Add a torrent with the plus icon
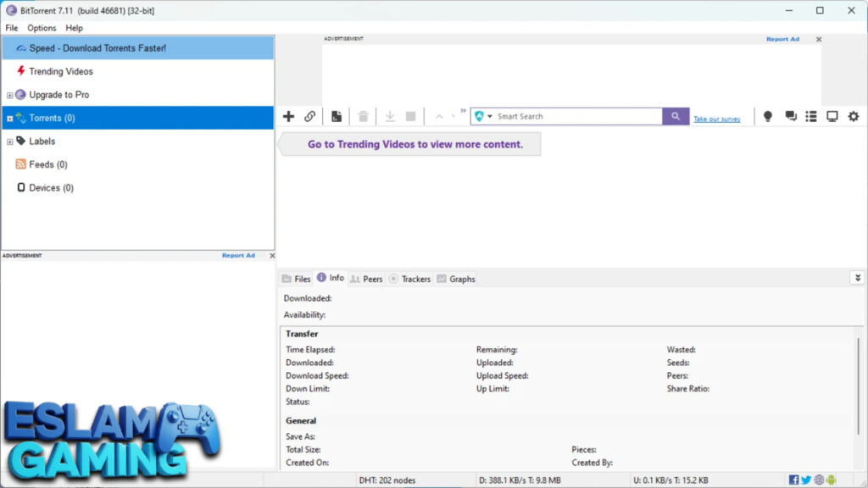 click(x=288, y=116)
